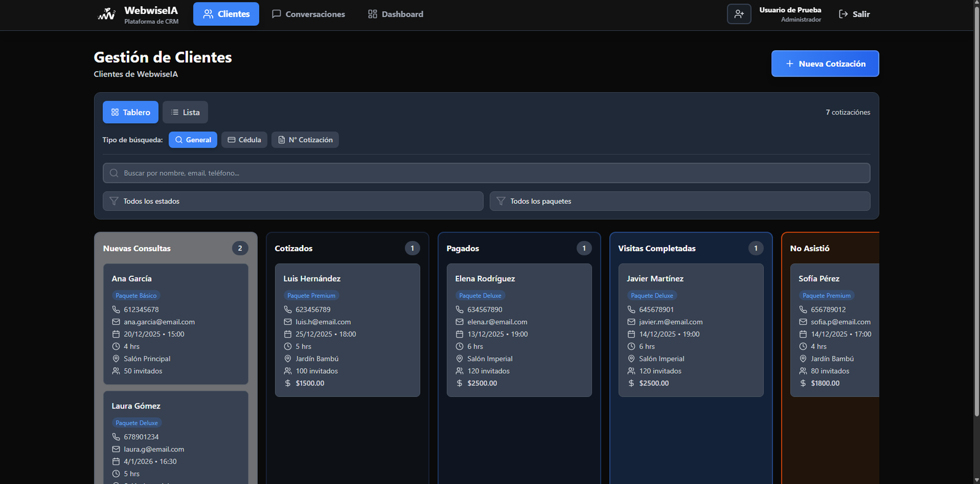Click Nuevas Consultas column header

click(137, 248)
